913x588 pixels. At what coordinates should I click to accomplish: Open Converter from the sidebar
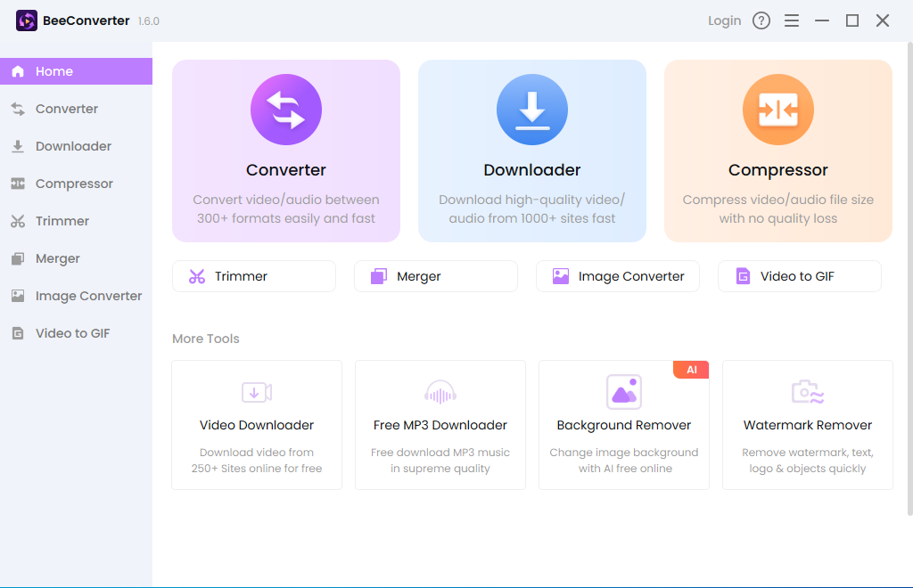[77, 109]
